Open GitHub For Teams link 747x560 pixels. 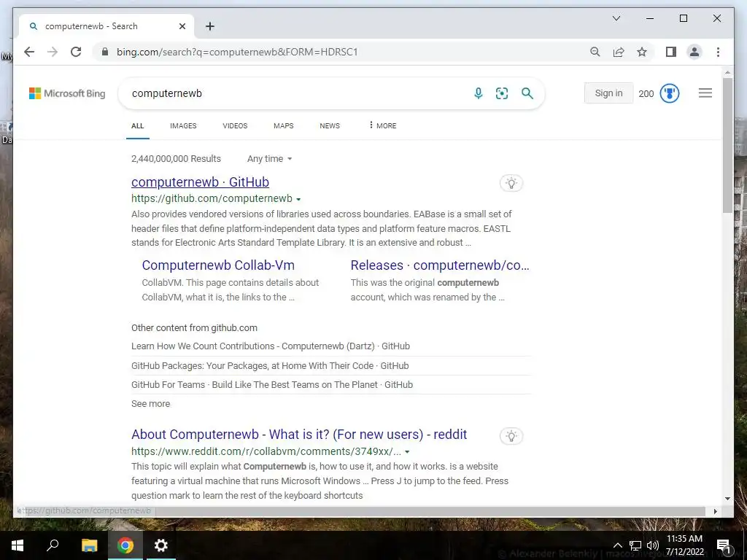272,385
